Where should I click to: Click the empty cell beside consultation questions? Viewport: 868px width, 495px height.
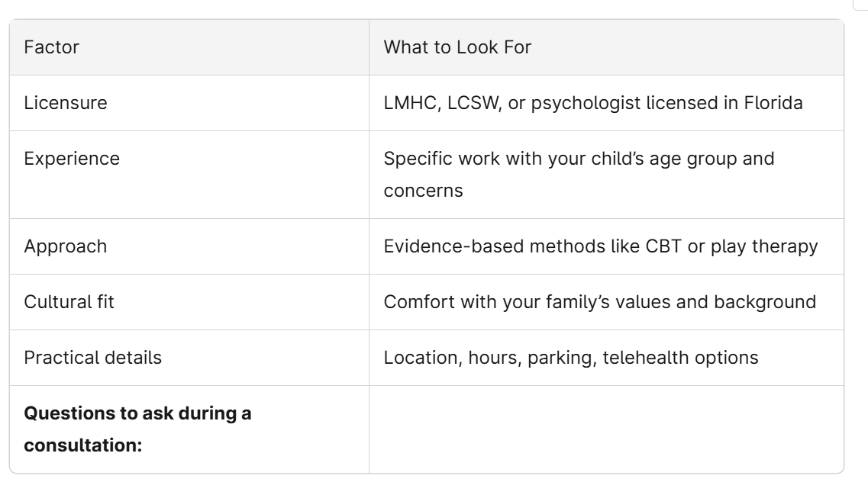pyautogui.click(x=605, y=429)
